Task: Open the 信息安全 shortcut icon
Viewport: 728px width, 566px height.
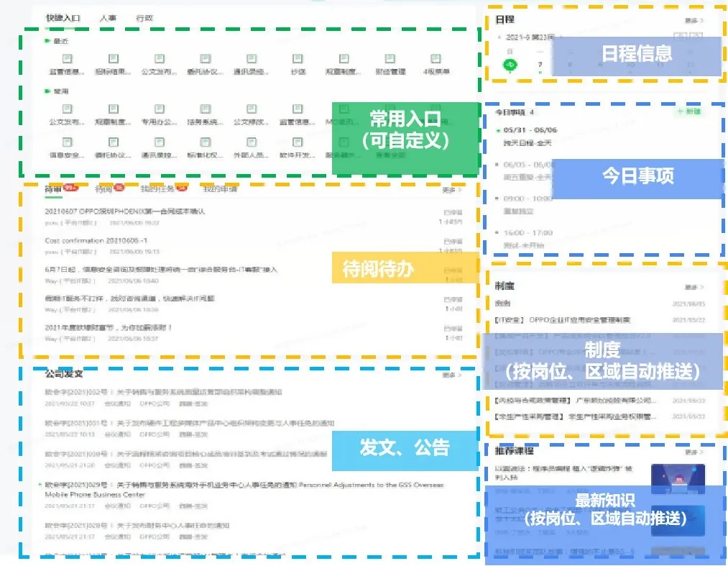Action: (68, 143)
